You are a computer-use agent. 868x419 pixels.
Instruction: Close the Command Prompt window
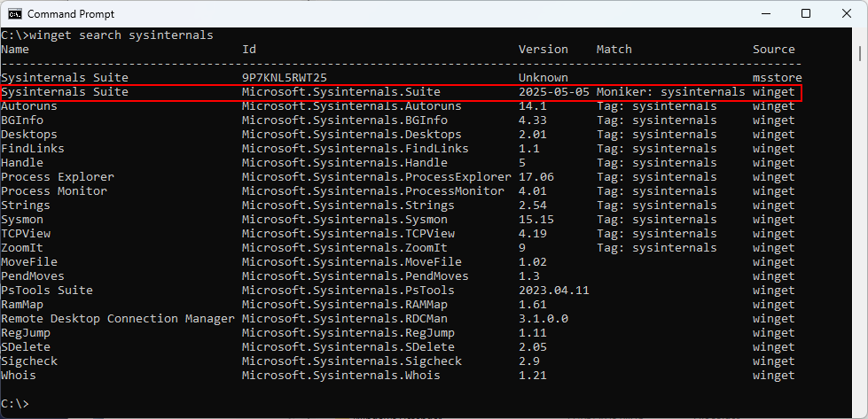pos(847,14)
